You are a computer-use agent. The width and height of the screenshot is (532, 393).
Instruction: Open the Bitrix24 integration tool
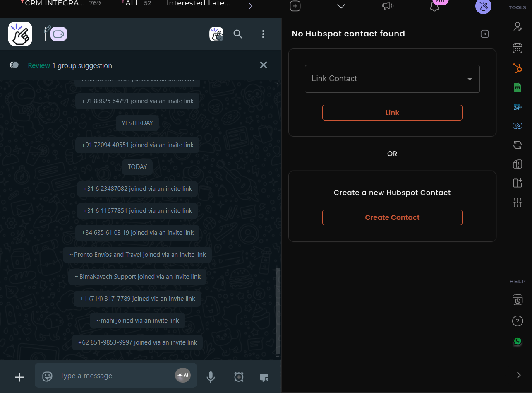[x=518, y=107]
